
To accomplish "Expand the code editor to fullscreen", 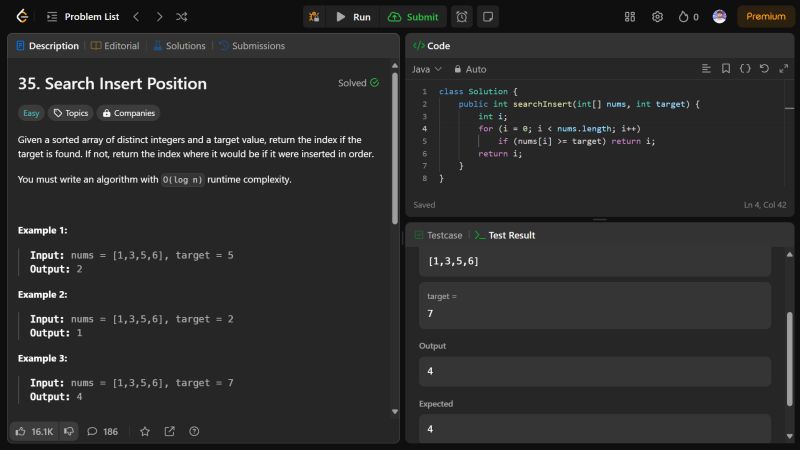I will click(784, 68).
